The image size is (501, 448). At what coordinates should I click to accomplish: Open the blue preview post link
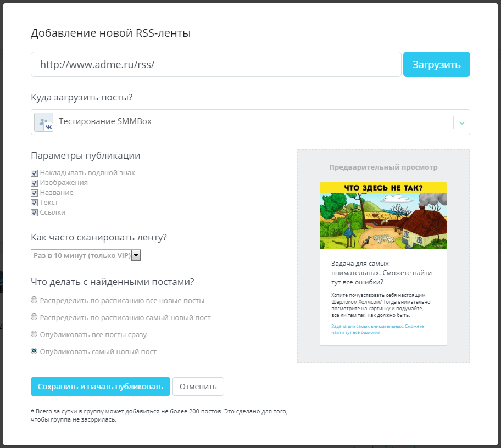377,329
